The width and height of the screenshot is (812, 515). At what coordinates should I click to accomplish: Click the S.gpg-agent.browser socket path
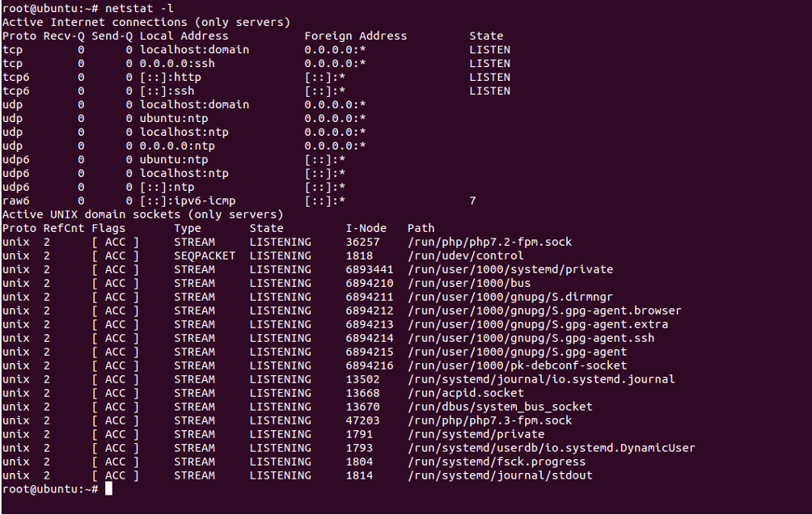(544, 310)
